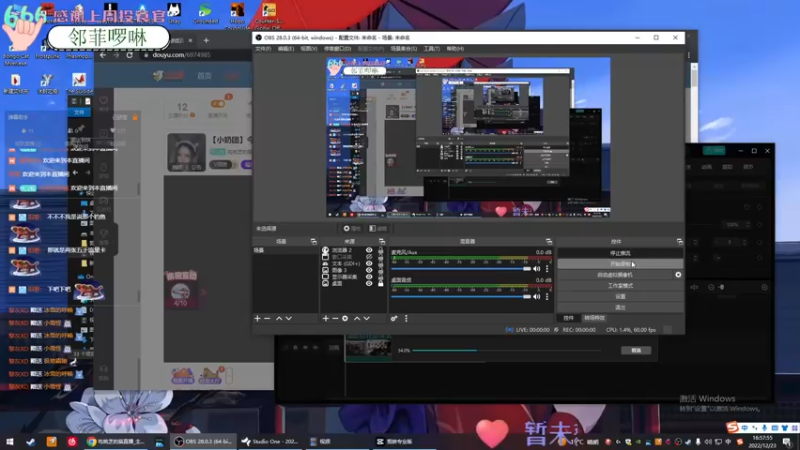Go back in the Chrome browser window
Viewport: 800px width, 450px height.
click(103, 55)
